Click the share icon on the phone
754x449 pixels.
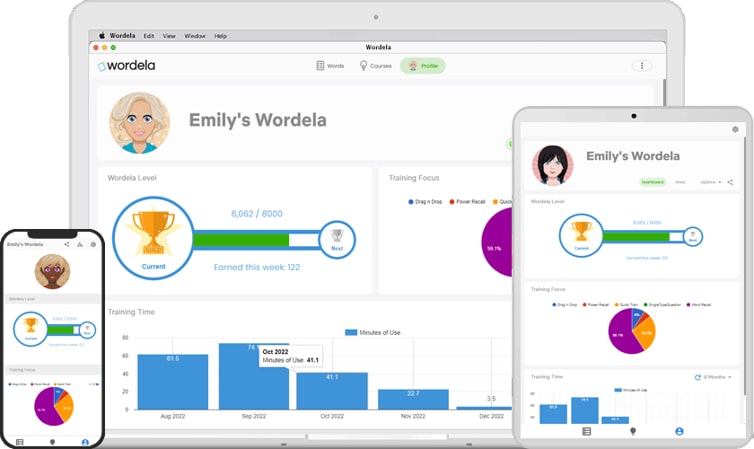pyautogui.click(x=67, y=244)
